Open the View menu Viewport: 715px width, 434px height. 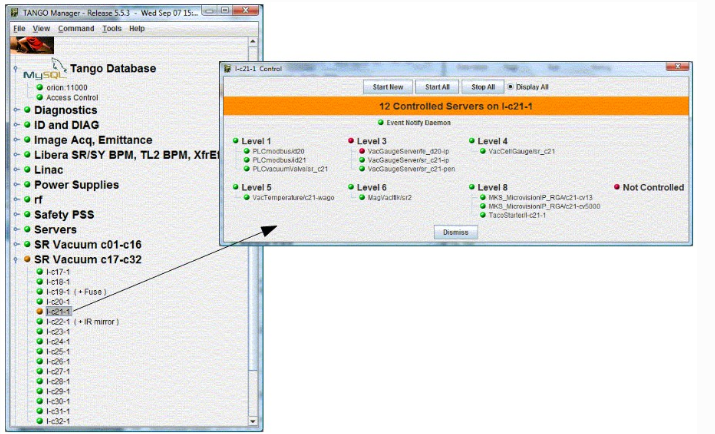coord(41,28)
